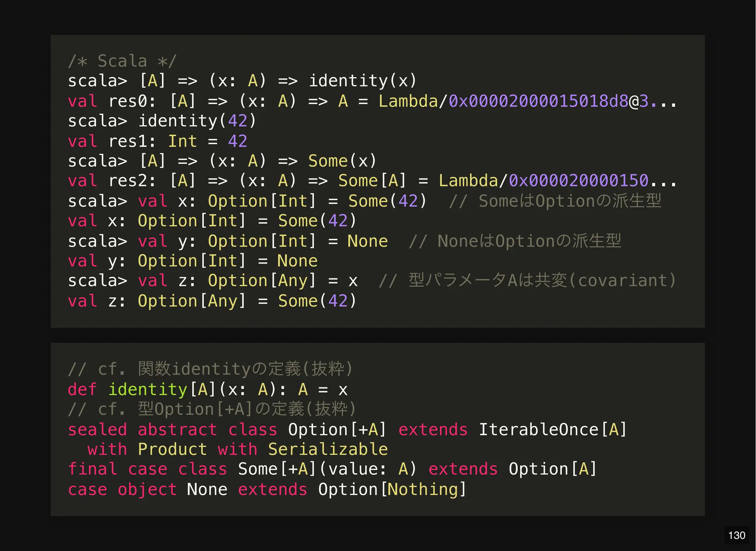Click the '型パラメータAは共変(covariant)' comment
Image resolution: width=756 pixels, height=551 pixels.
click(x=528, y=281)
